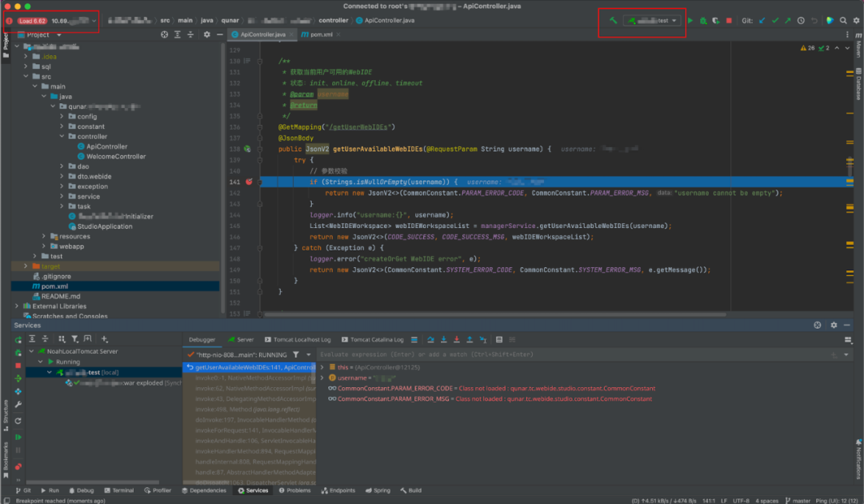Show Git history with the clock icon
The width and height of the screenshot is (864, 504).
pyautogui.click(x=801, y=20)
